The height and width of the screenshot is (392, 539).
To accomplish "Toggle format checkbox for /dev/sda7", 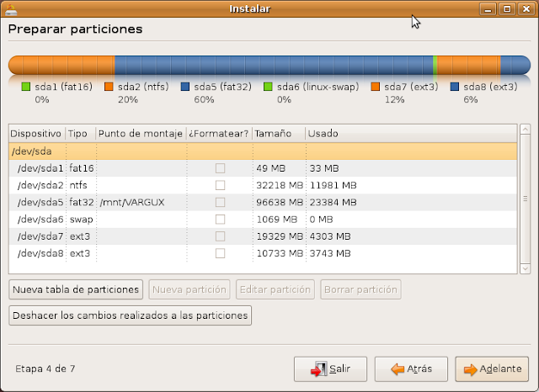I will [x=220, y=236].
